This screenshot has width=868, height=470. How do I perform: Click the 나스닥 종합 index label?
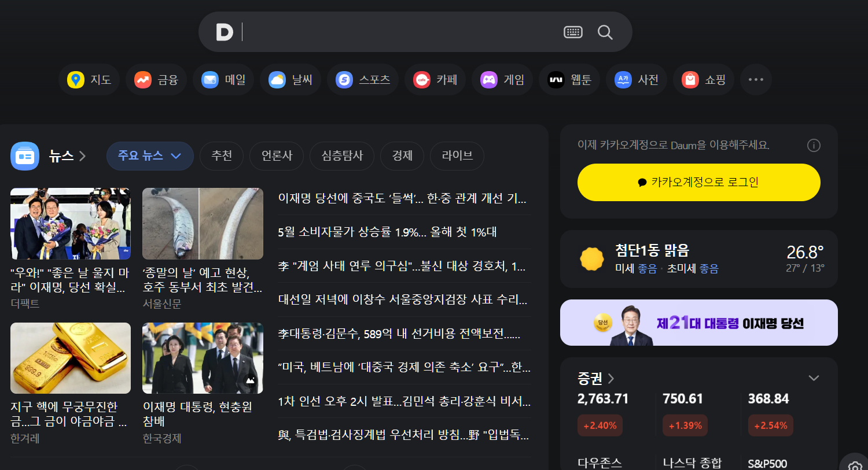click(692, 463)
